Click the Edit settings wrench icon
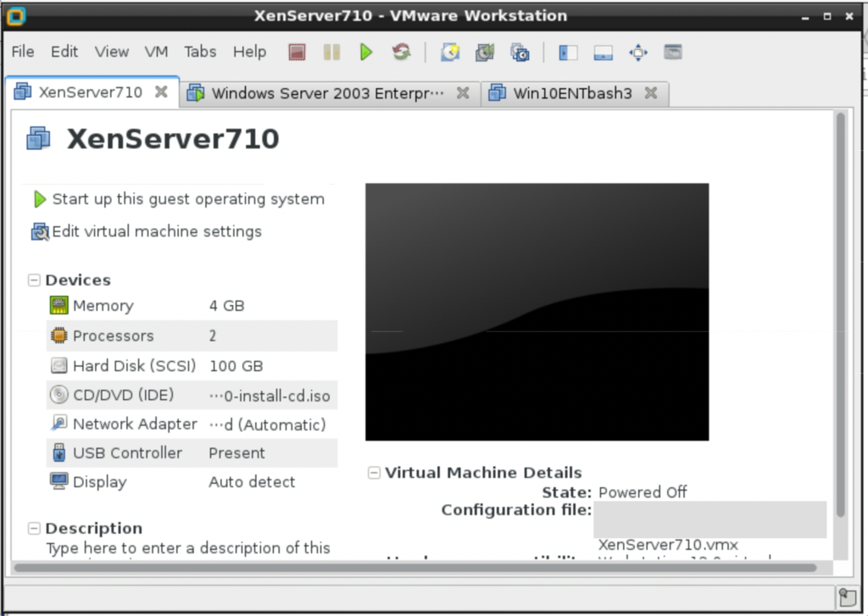 (40, 231)
